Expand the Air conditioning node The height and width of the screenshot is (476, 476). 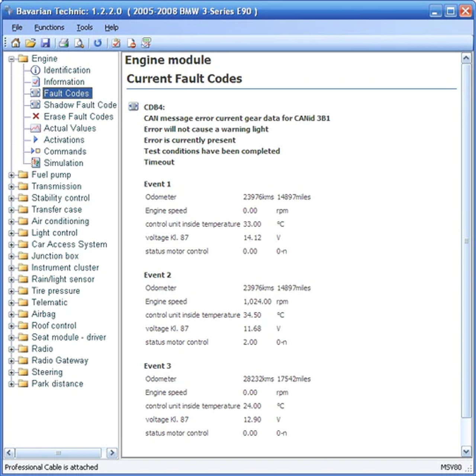point(12,222)
